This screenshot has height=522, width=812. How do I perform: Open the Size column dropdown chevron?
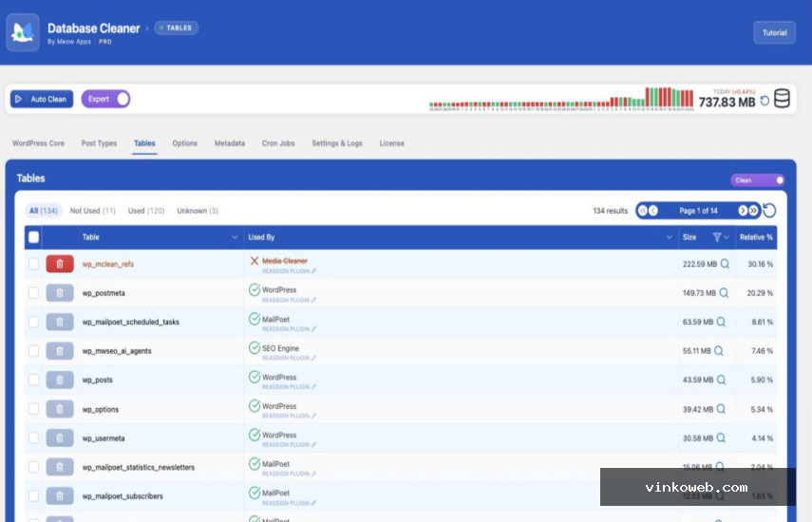(x=727, y=237)
